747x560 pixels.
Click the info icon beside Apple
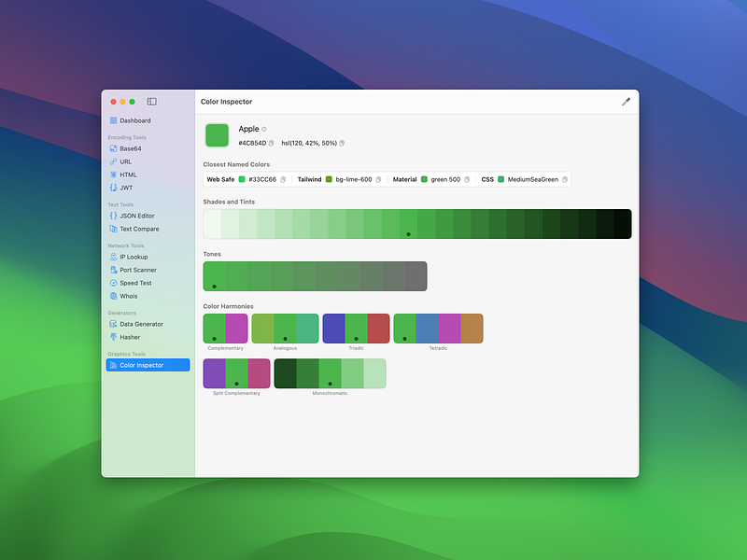point(264,129)
